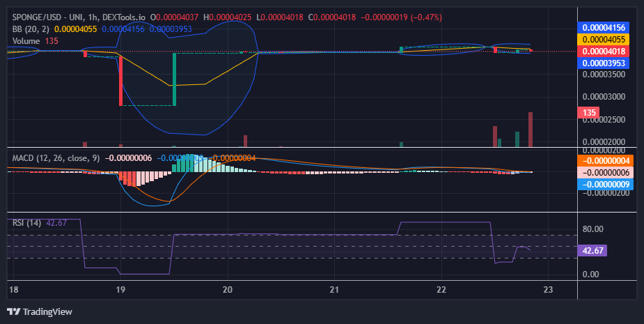644x324 pixels.
Task: Click the red last price tag 0.00004018
Action: (x=604, y=52)
